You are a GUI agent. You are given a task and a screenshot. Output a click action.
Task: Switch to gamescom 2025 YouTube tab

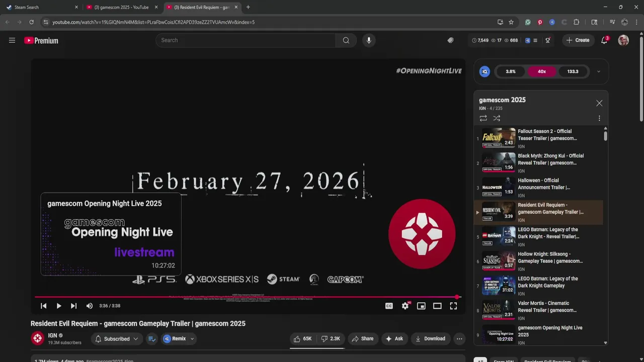point(121,7)
